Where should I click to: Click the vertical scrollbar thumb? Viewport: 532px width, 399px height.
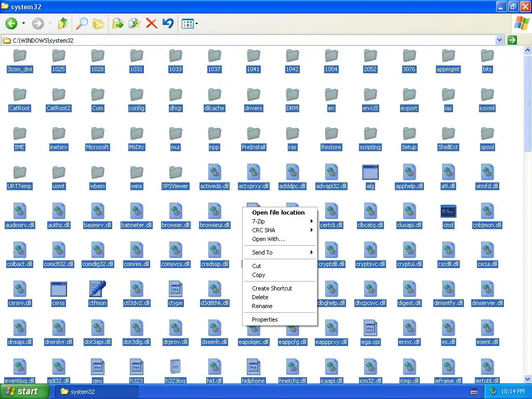(528, 103)
